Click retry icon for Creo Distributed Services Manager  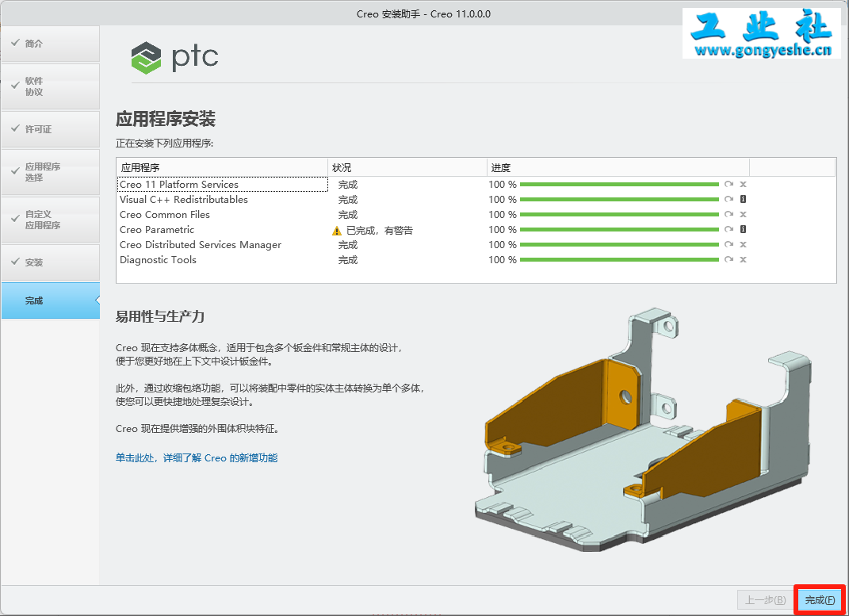(x=729, y=245)
